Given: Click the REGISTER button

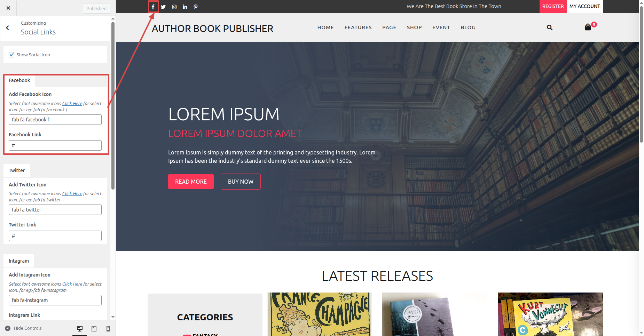Looking at the screenshot, I should click(553, 6).
